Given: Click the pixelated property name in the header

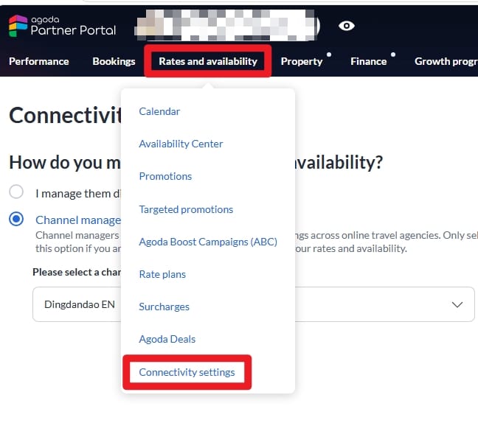Looking at the screenshot, I should [227, 25].
